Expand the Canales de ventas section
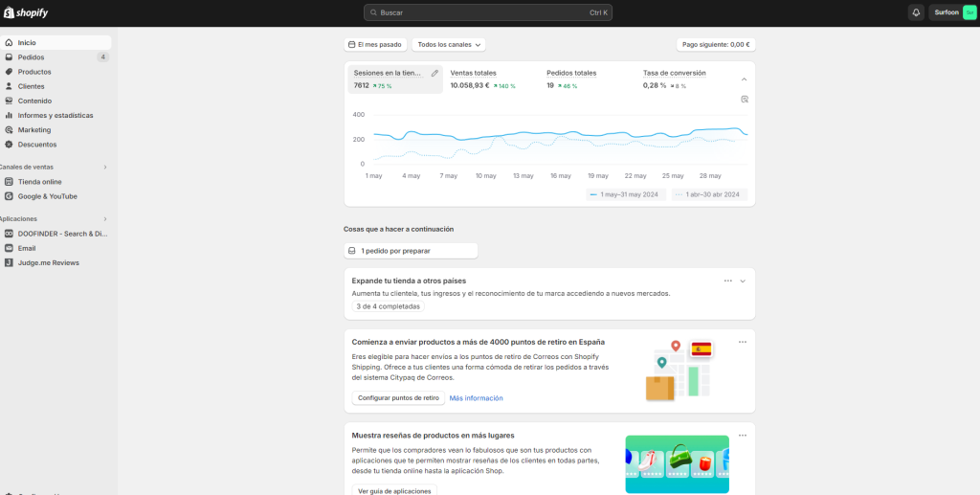Image resolution: width=980 pixels, height=495 pixels. coord(105,167)
